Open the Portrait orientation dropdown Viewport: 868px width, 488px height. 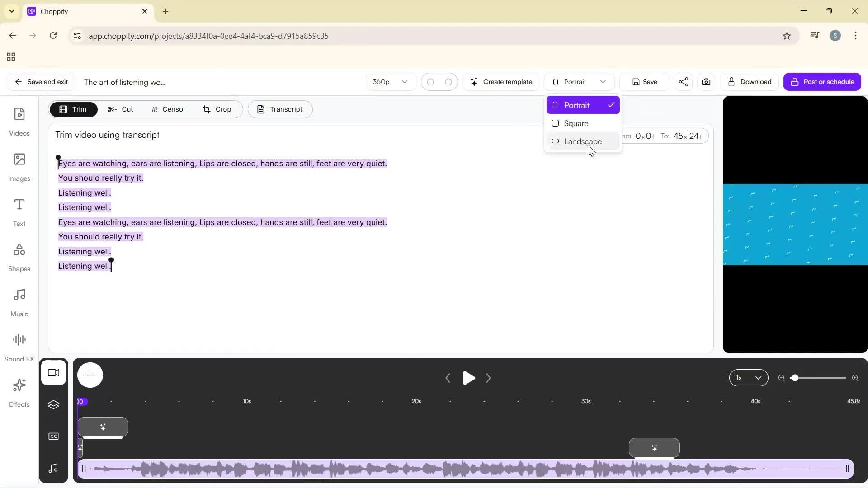(579, 82)
